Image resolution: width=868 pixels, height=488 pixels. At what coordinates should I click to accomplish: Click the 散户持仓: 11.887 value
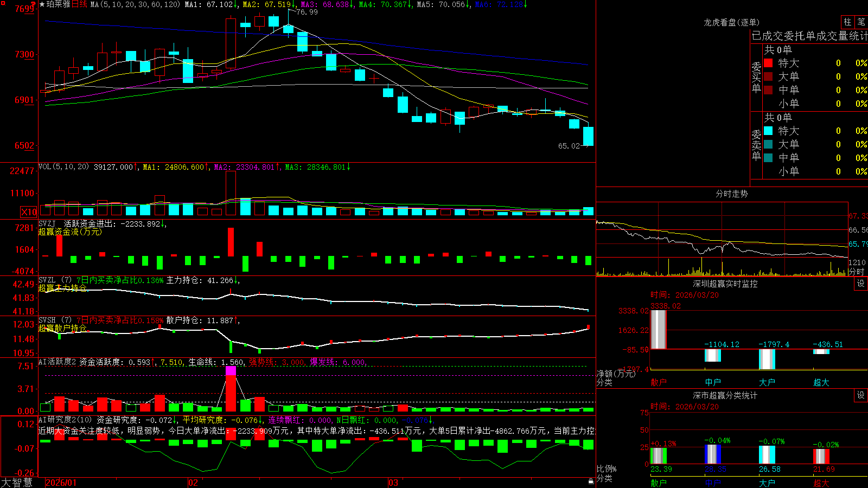[x=200, y=320]
